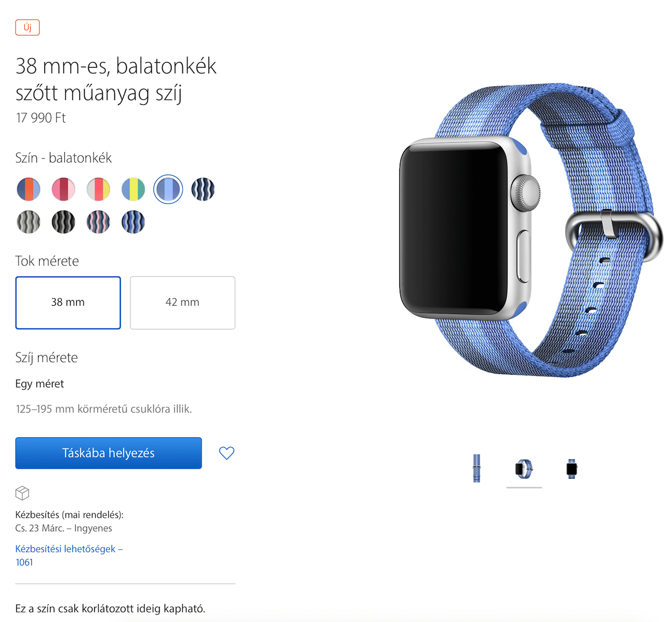This screenshot has height=622, width=672.
Task: Select the black wavy pattern swatch
Action: click(x=63, y=222)
